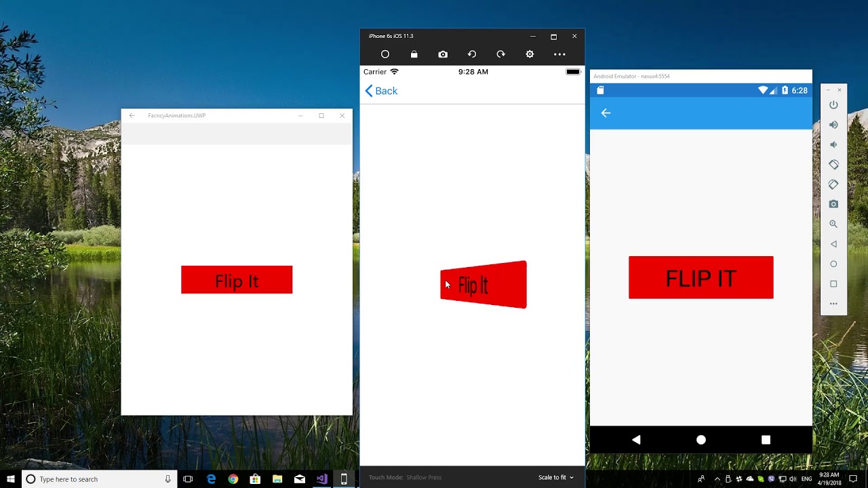Click Viber tray icon

[771, 479]
